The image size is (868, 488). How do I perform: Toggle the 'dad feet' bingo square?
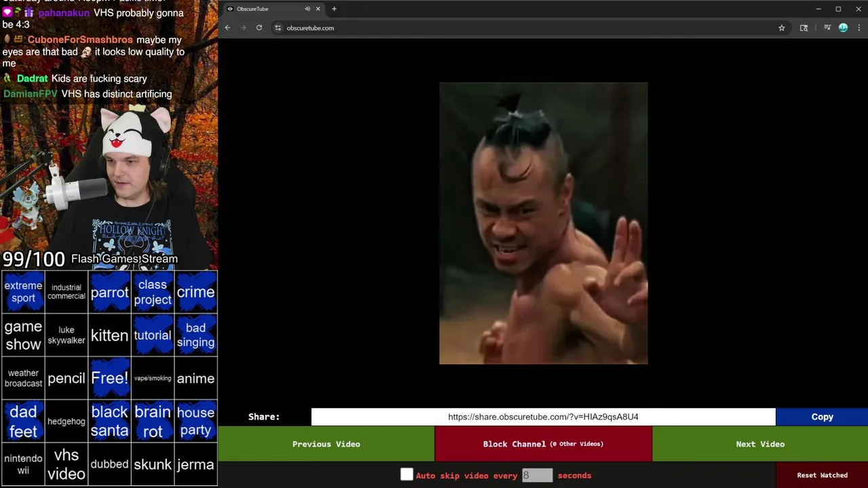[x=23, y=421]
